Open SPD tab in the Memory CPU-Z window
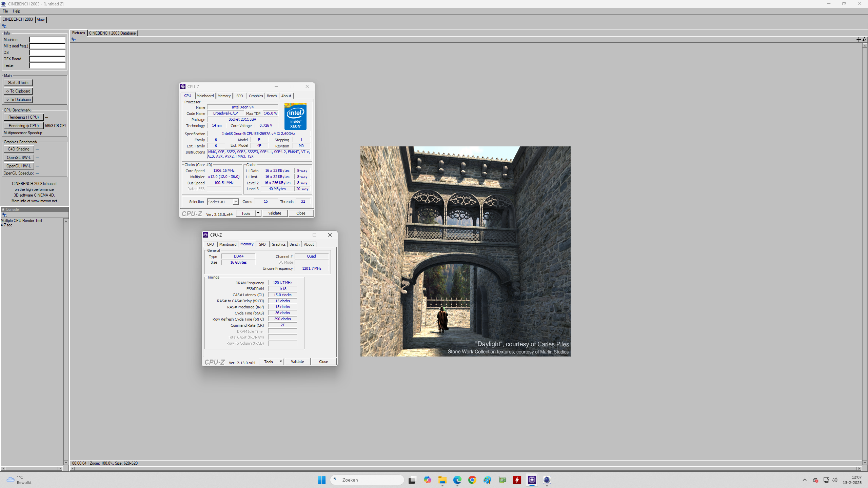Viewport: 868px width, 488px height. pyautogui.click(x=262, y=244)
